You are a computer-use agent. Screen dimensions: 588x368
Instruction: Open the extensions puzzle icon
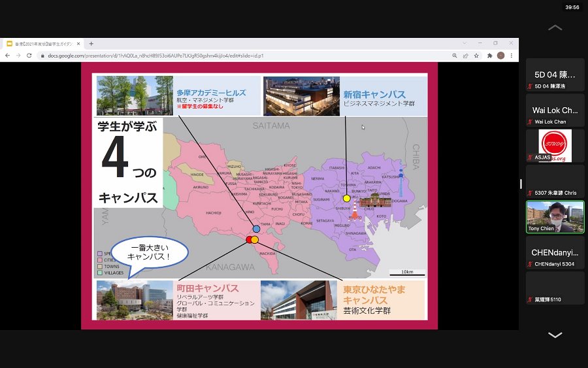489,56
